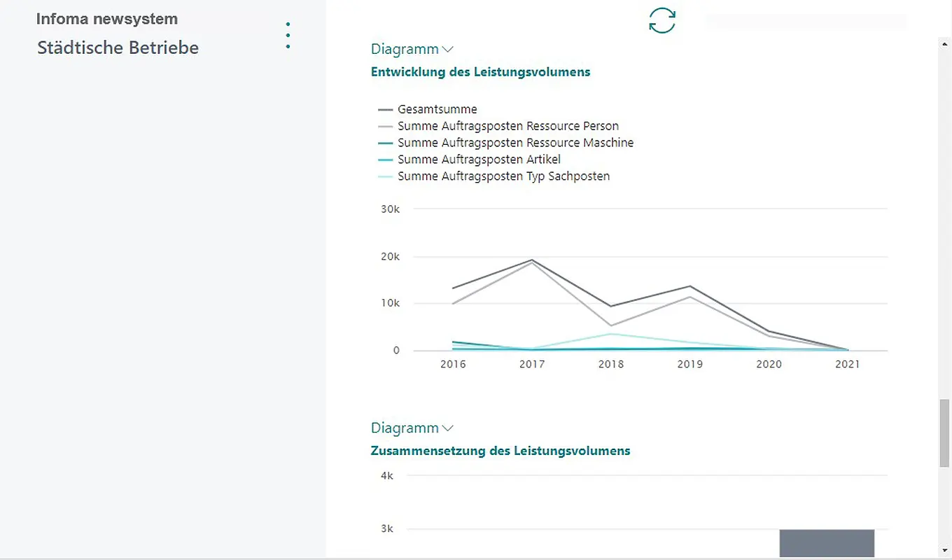This screenshot has height=560, width=952.
Task: Click the 2018 label on x-axis
Action: click(611, 365)
